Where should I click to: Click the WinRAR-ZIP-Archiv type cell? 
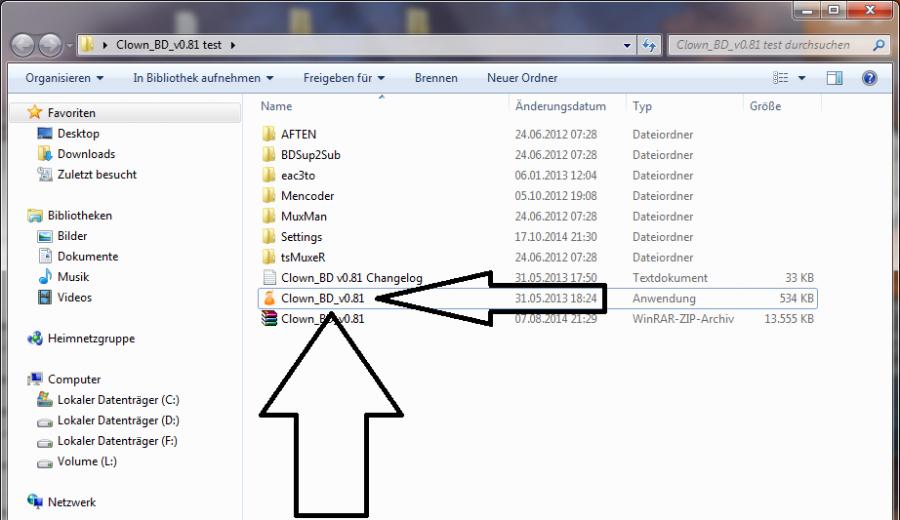coord(683,319)
